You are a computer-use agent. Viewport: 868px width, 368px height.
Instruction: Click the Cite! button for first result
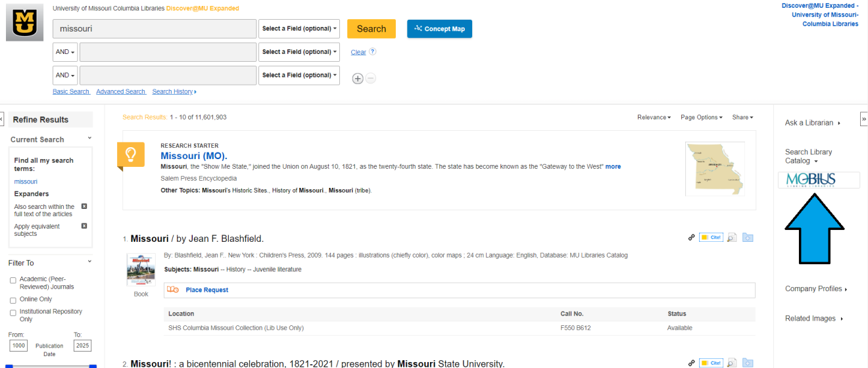click(711, 237)
